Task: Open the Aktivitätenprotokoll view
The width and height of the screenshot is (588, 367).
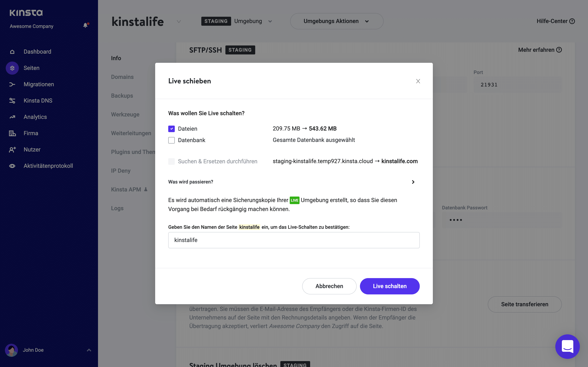Action: [x=48, y=166]
